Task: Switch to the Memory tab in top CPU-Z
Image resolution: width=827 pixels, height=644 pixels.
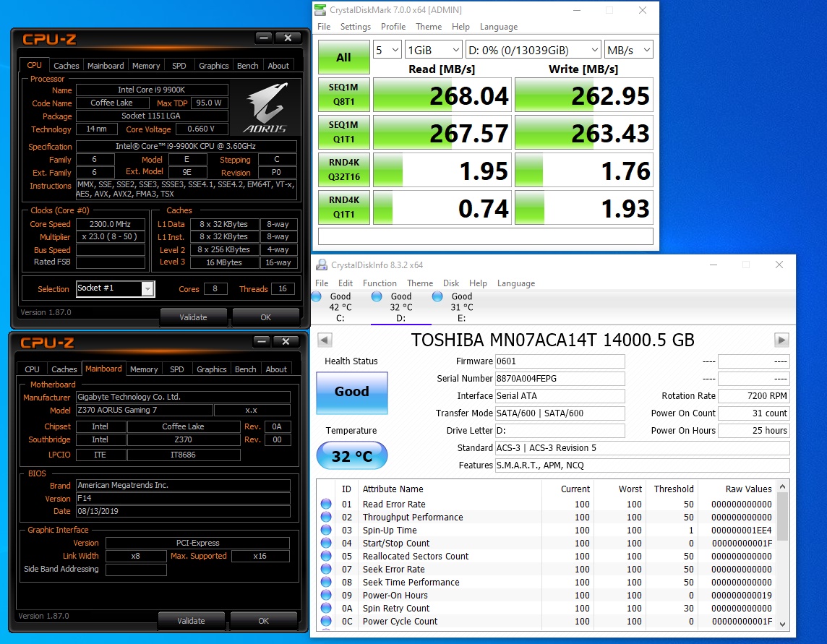Action: pyautogui.click(x=145, y=66)
